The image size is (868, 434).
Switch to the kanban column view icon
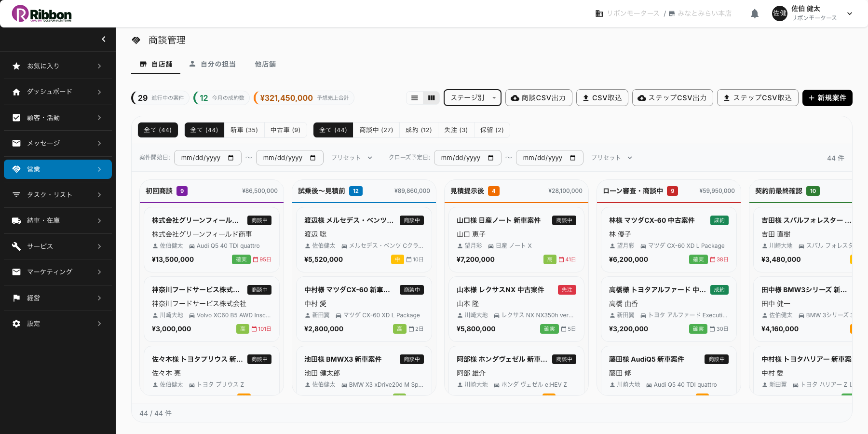(432, 98)
